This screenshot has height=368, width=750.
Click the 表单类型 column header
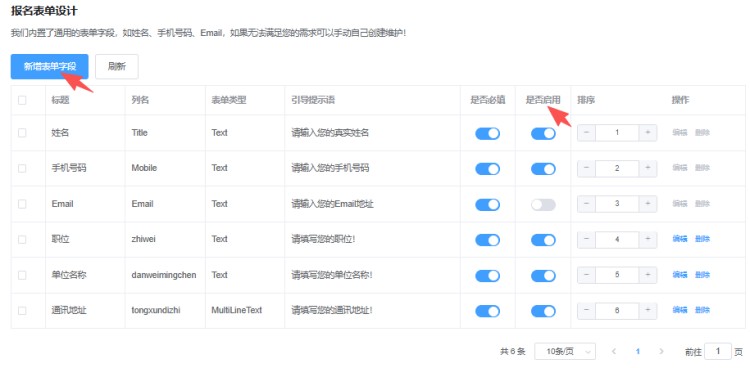(x=229, y=100)
